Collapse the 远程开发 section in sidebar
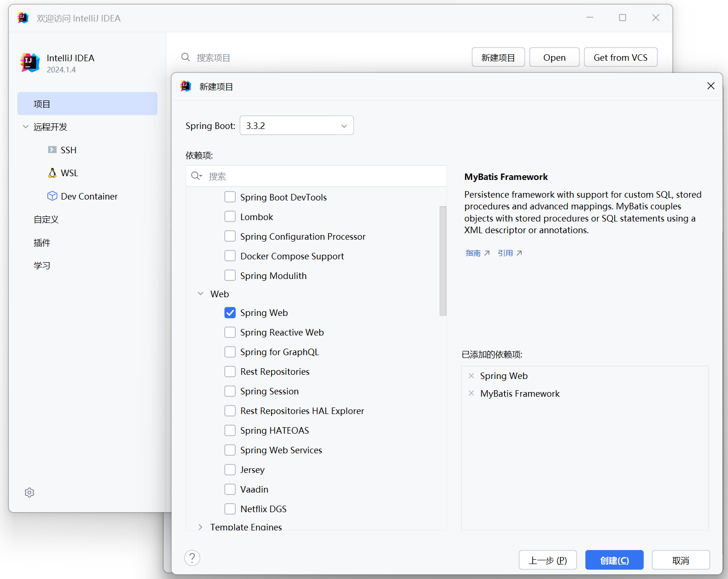The height and width of the screenshot is (579, 728). click(x=26, y=127)
